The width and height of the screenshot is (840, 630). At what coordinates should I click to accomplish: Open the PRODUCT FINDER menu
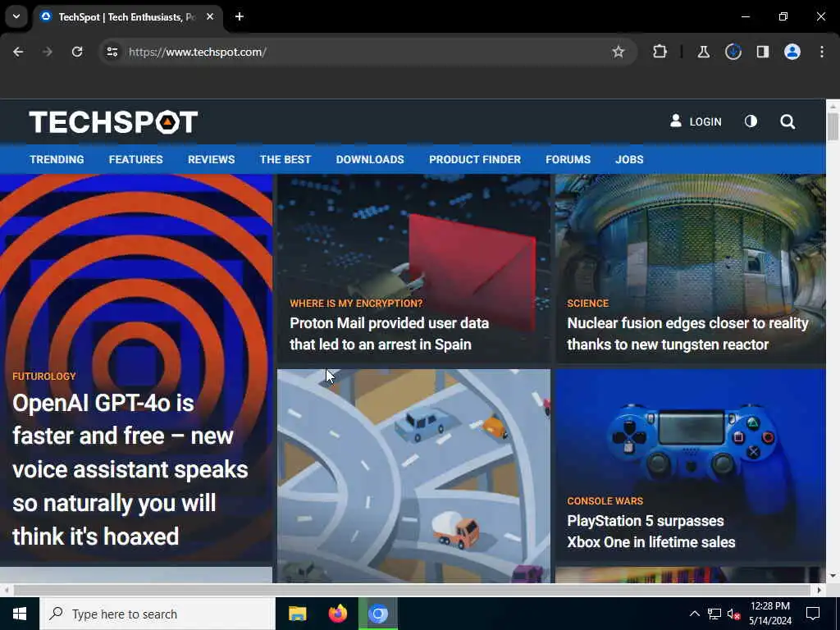pos(475,160)
